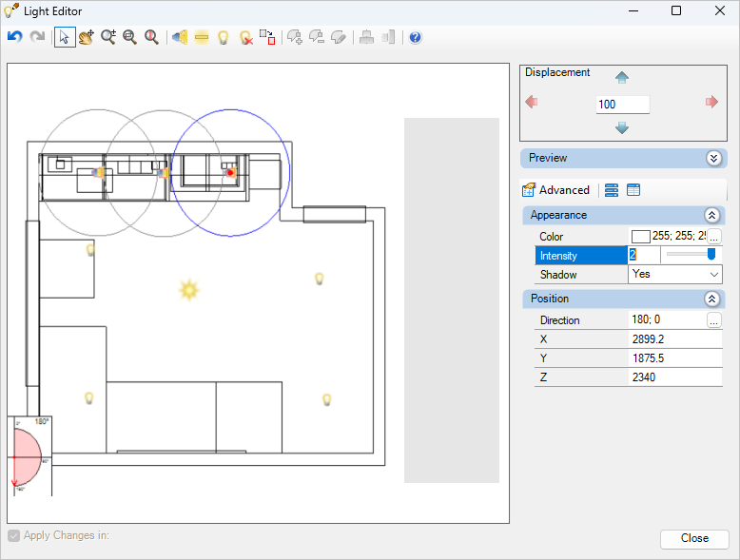740x560 pixels.
Task: Open the Advanced tab
Action: coord(555,190)
